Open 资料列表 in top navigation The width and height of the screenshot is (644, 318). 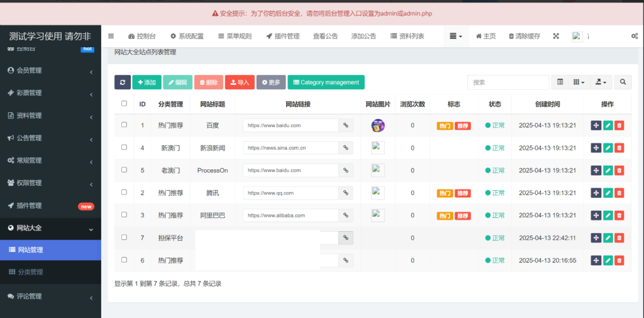click(408, 36)
